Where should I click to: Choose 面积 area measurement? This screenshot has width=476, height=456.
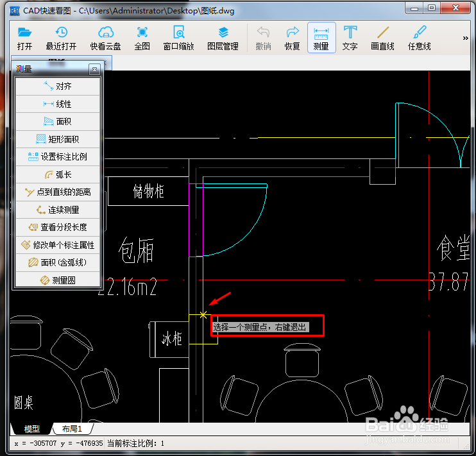(x=58, y=121)
